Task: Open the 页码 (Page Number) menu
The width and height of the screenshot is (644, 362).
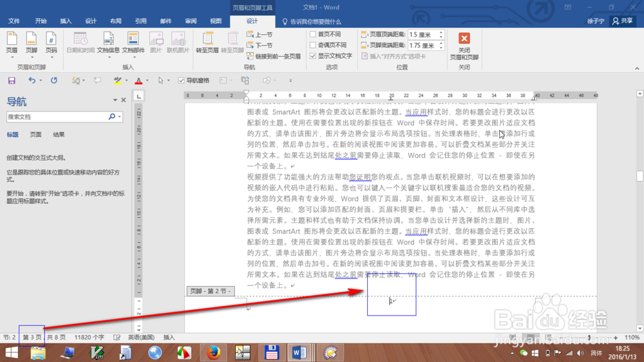Action: point(51,44)
